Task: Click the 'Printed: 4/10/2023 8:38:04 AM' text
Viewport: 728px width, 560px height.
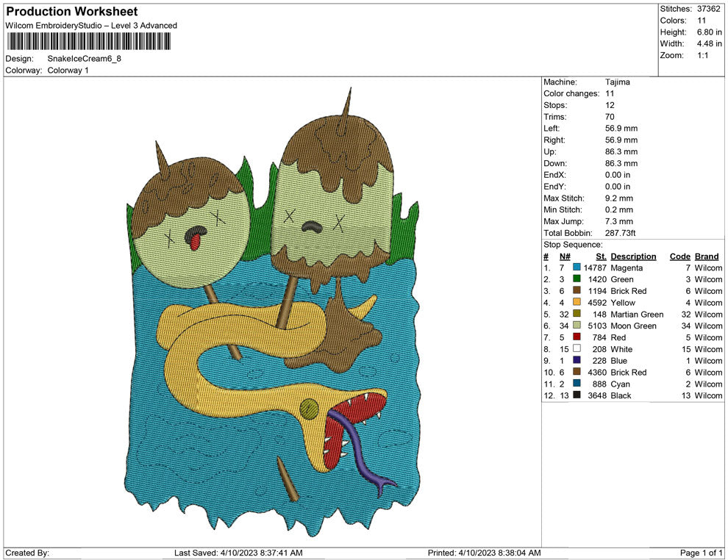Action: click(x=484, y=553)
